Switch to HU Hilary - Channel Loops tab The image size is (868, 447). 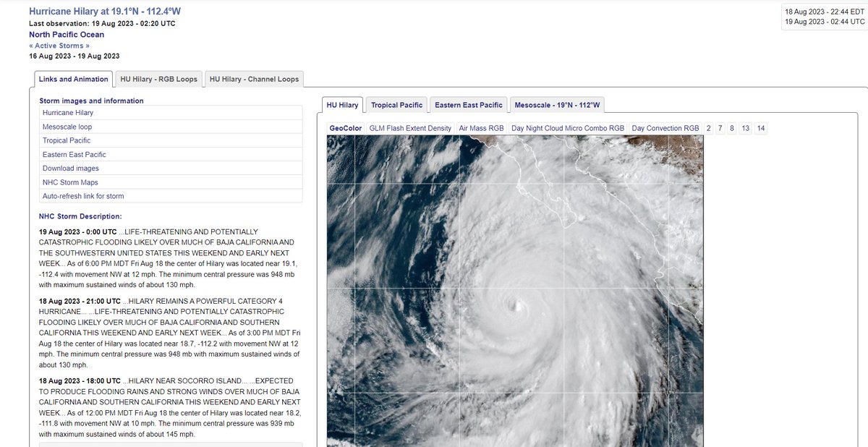pyautogui.click(x=253, y=79)
